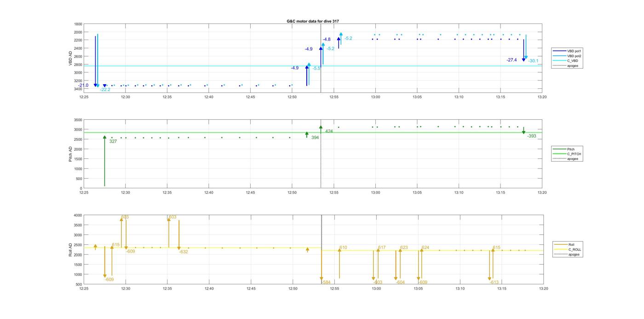Click the '-30.1' data label
Screen dimensions: 644x319
533,61
